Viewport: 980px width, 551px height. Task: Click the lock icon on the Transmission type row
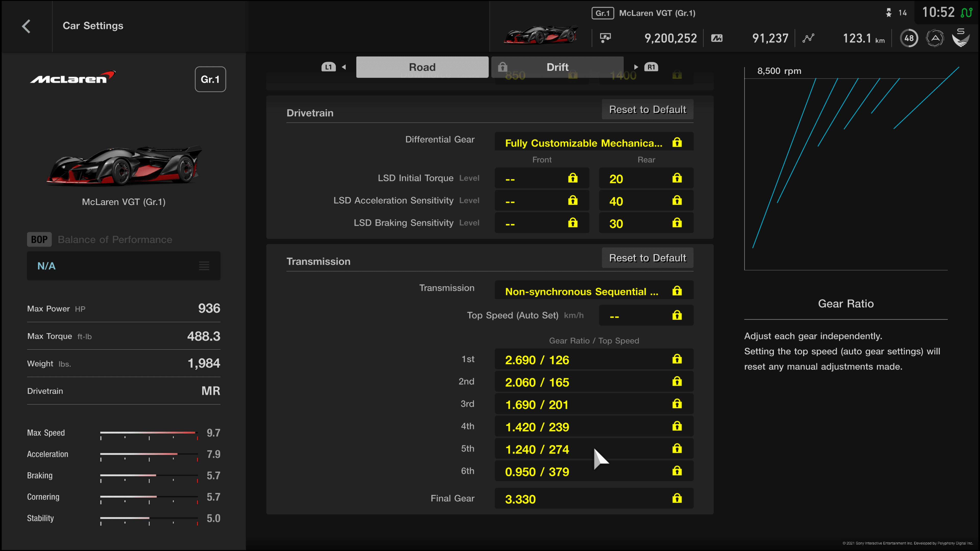click(677, 291)
